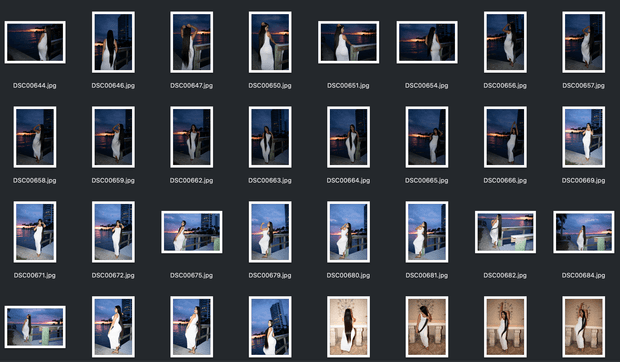
Task: Select the DSC00664.jpg image thumbnail
Action: point(348,137)
